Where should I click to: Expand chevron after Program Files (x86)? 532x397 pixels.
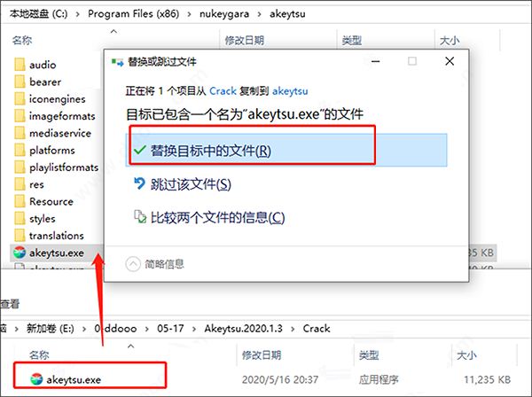click(x=190, y=14)
